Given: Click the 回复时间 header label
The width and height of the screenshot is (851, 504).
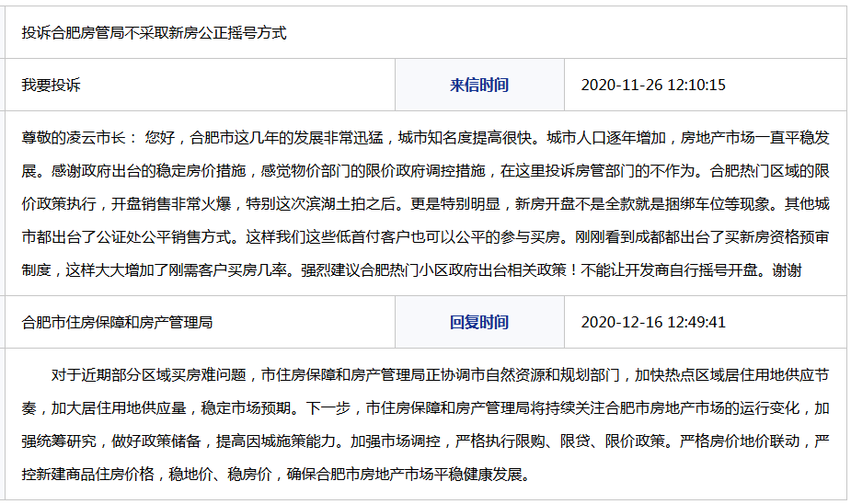Looking at the screenshot, I should click(478, 323).
